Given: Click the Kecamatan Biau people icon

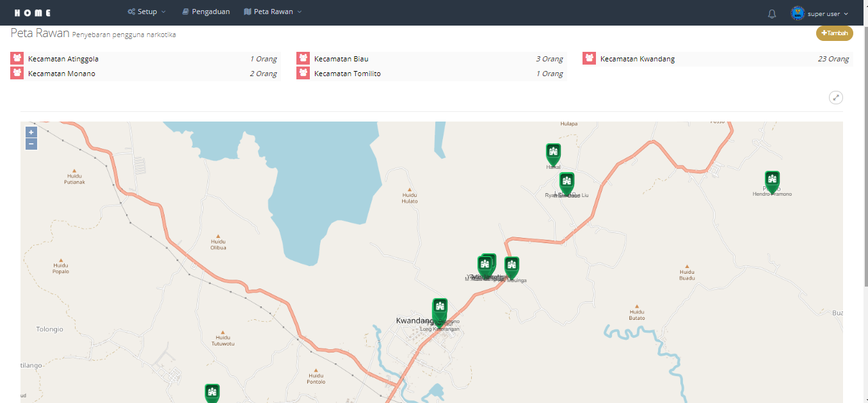Looking at the screenshot, I should pyautogui.click(x=303, y=59).
